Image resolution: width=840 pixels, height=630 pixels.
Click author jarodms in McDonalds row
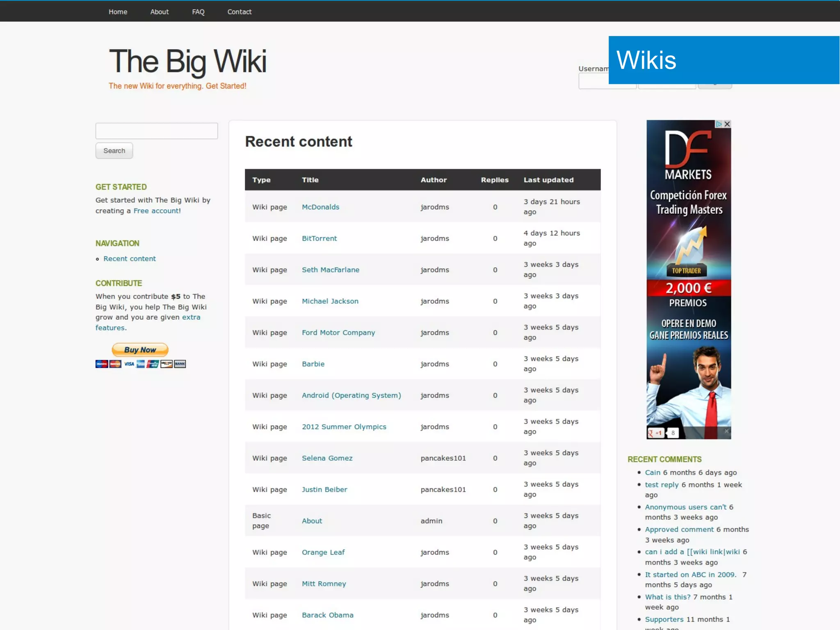point(434,207)
